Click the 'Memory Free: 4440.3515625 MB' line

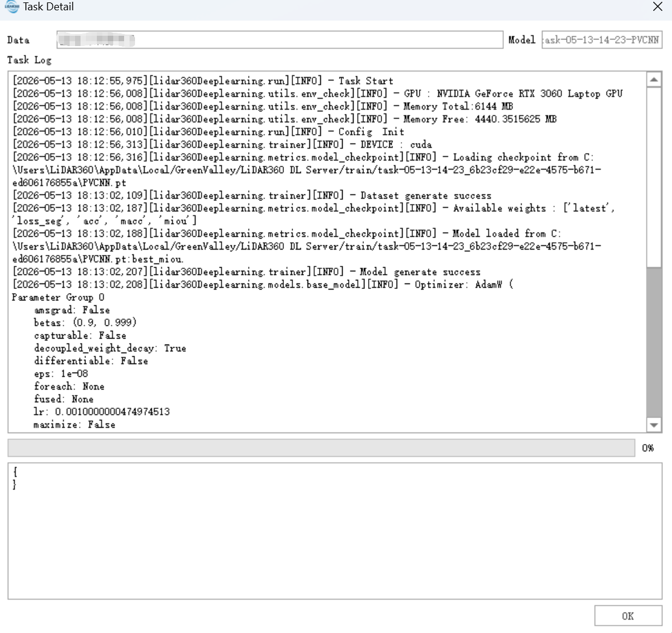point(284,119)
